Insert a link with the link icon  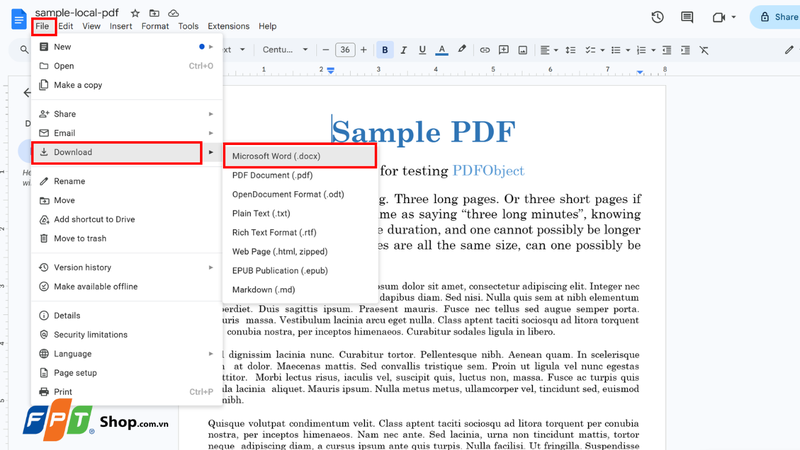tap(485, 50)
